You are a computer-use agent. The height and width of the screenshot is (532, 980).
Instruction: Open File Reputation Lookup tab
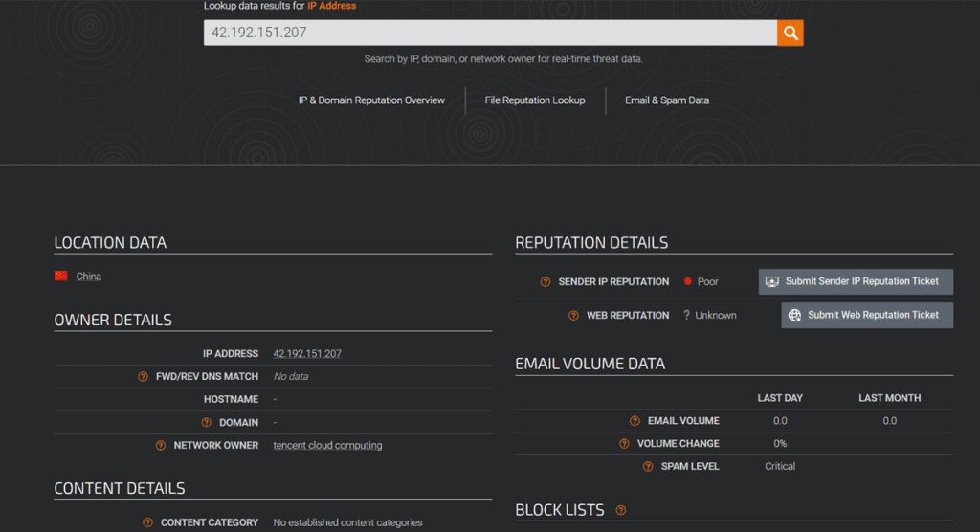point(534,100)
